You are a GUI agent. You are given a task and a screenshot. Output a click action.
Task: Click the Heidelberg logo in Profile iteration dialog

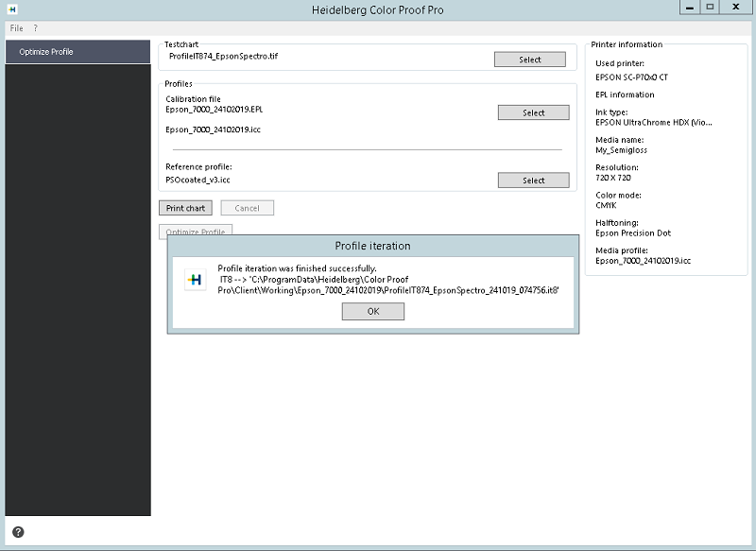pyautogui.click(x=196, y=280)
